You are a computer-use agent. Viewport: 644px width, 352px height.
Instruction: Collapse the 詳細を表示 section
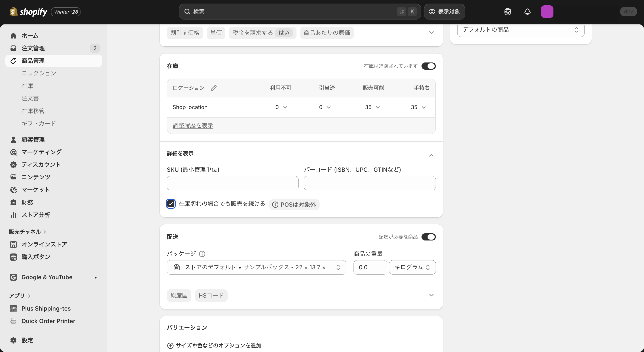(431, 155)
